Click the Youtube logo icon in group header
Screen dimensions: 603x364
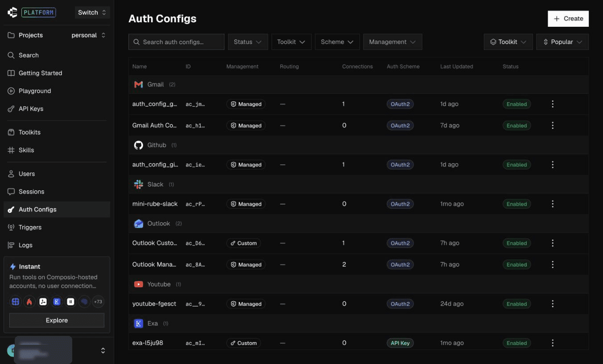tap(139, 284)
